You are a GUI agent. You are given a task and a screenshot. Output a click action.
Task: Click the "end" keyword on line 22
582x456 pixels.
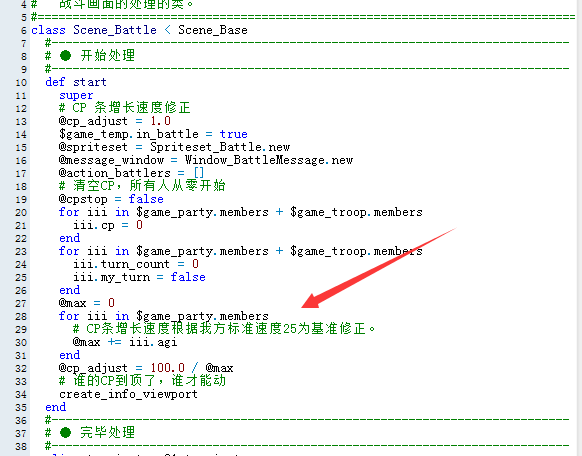click(69, 238)
